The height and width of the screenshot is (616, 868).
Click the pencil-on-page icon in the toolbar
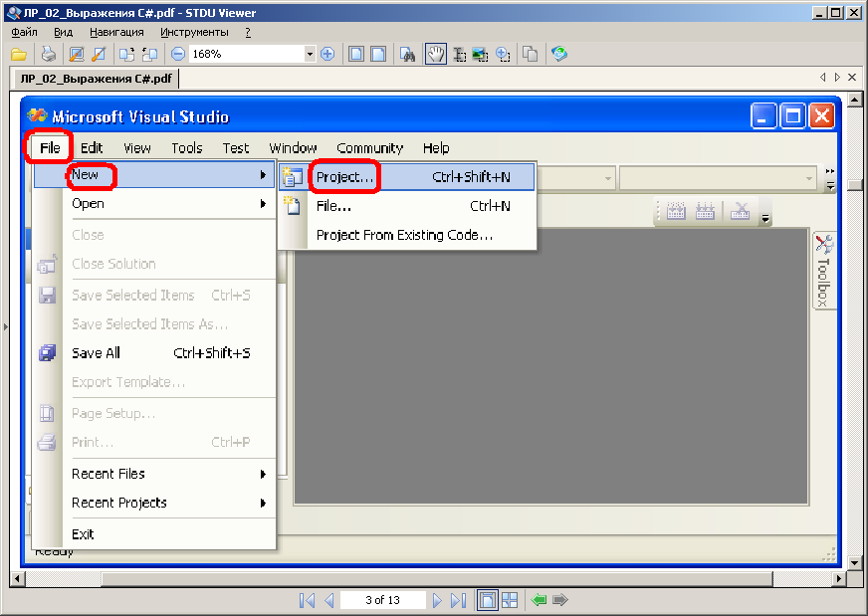point(99,55)
